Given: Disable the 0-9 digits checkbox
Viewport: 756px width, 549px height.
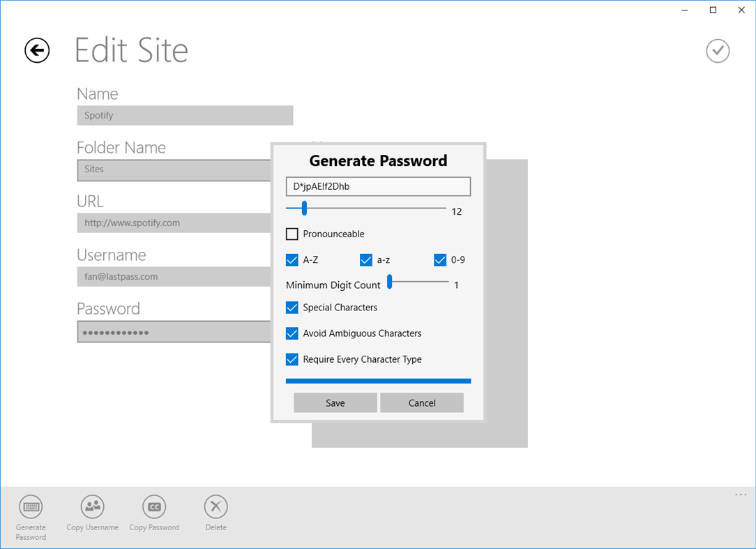Looking at the screenshot, I should (439, 260).
